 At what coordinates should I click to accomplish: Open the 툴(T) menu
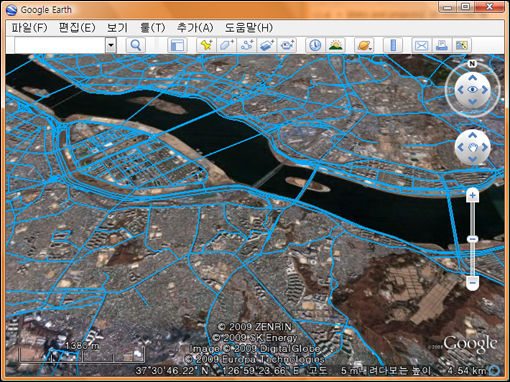pyautogui.click(x=152, y=28)
